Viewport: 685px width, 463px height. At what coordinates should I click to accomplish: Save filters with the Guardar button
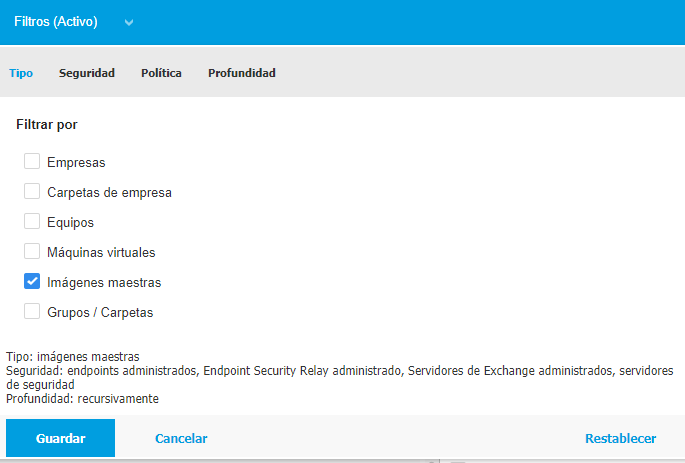[x=60, y=438]
